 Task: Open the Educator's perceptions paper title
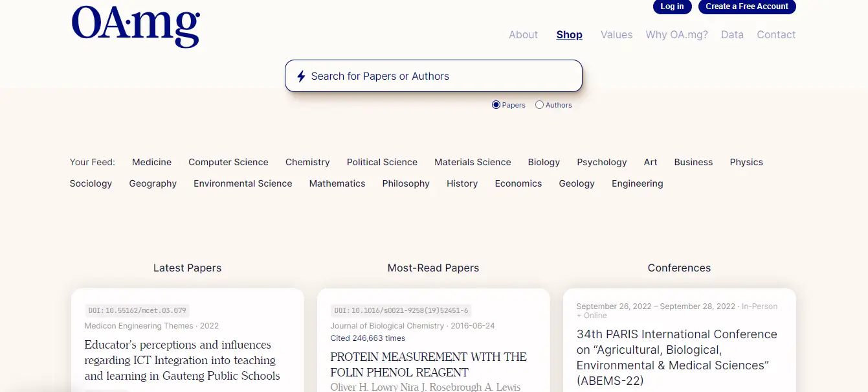tap(183, 360)
